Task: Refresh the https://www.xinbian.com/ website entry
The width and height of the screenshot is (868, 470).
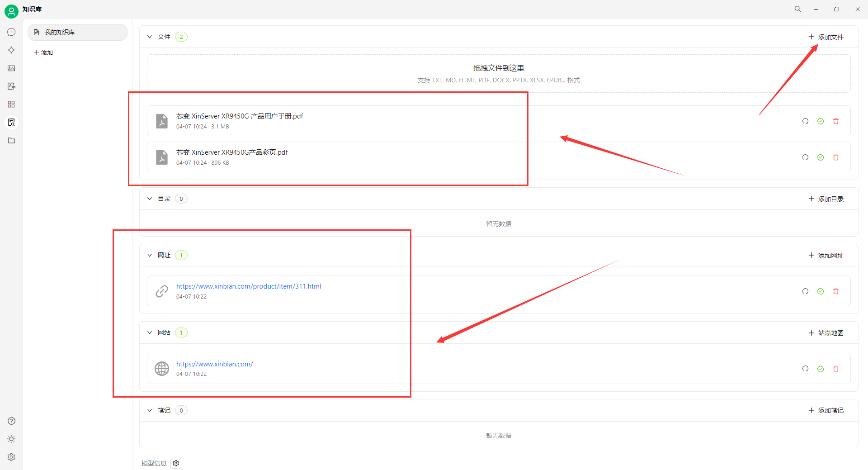Action: point(805,369)
